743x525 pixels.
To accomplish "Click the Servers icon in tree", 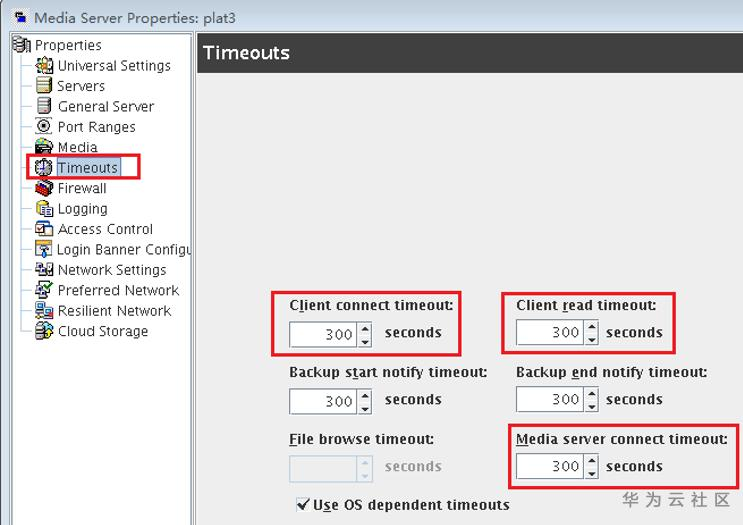I will pyautogui.click(x=44, y=85).
